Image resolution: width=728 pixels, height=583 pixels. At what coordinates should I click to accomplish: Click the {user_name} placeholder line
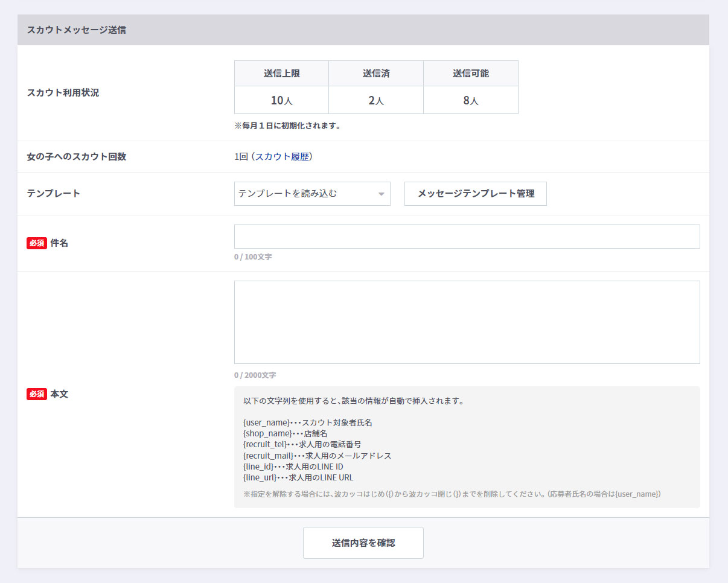click(x=307, y=422)
